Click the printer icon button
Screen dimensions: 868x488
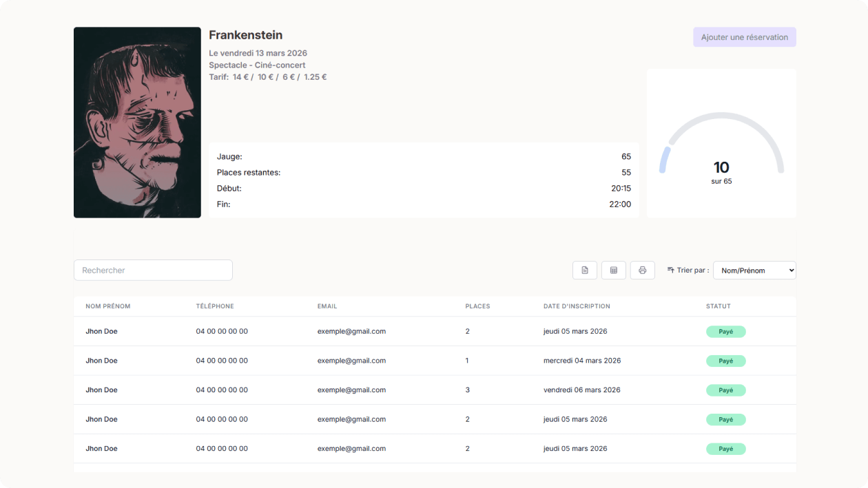click(x=642, y=270)
